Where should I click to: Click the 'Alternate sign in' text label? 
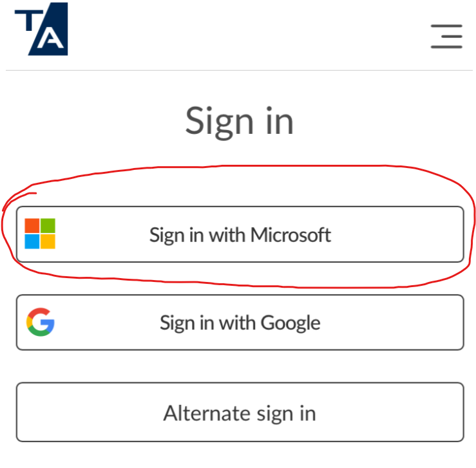coord(240,414)
